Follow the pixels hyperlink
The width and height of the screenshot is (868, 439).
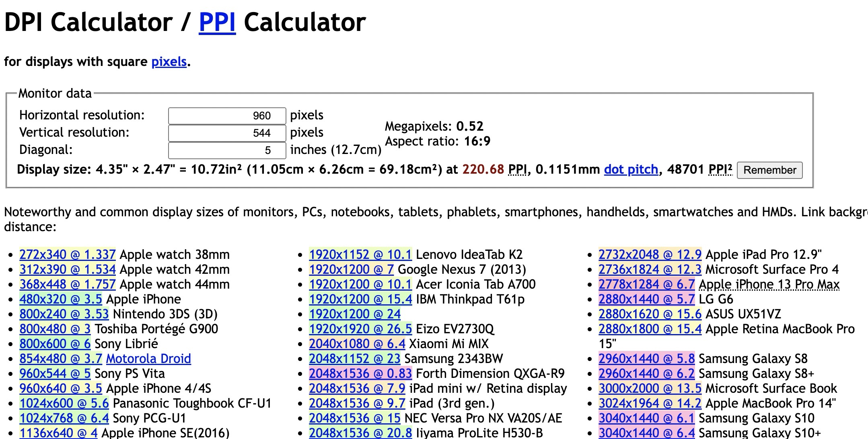(x=169, y=62)
